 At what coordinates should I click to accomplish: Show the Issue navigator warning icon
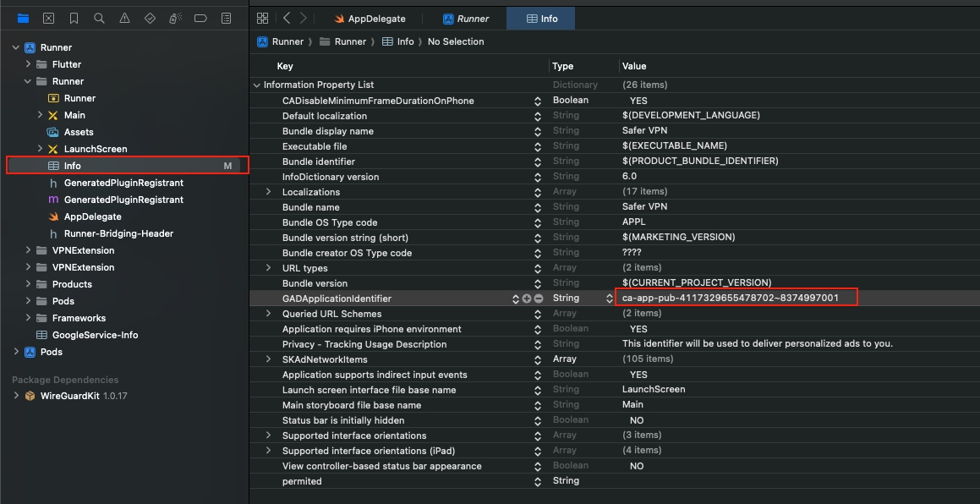point(124,18)
